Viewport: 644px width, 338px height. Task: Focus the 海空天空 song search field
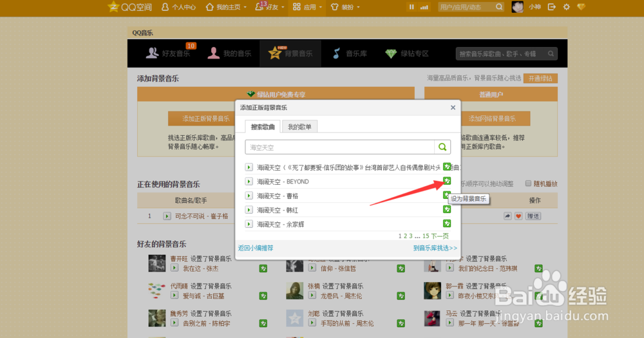pyautogui.click(x=339, y=147)
